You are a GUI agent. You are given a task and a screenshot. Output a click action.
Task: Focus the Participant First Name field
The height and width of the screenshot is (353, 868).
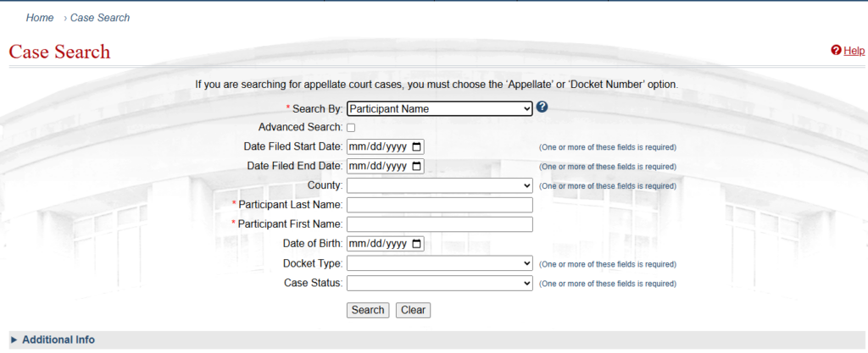(439, 224)
